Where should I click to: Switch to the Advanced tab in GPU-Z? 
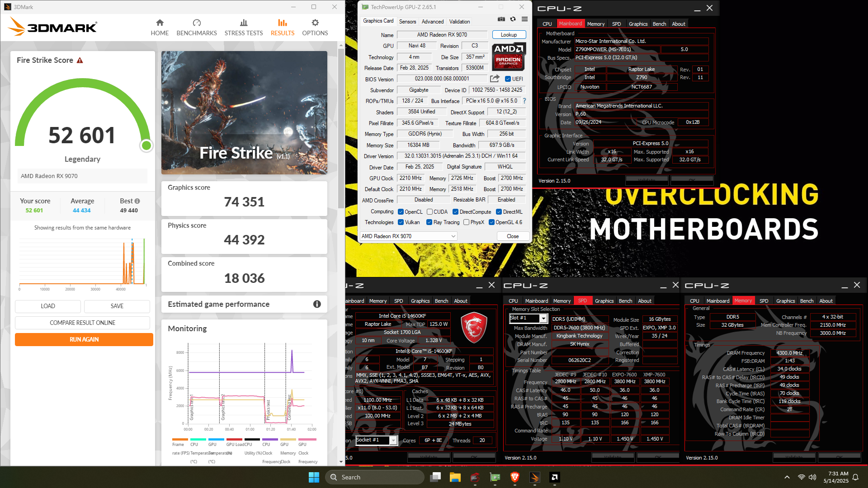(433, 22)
